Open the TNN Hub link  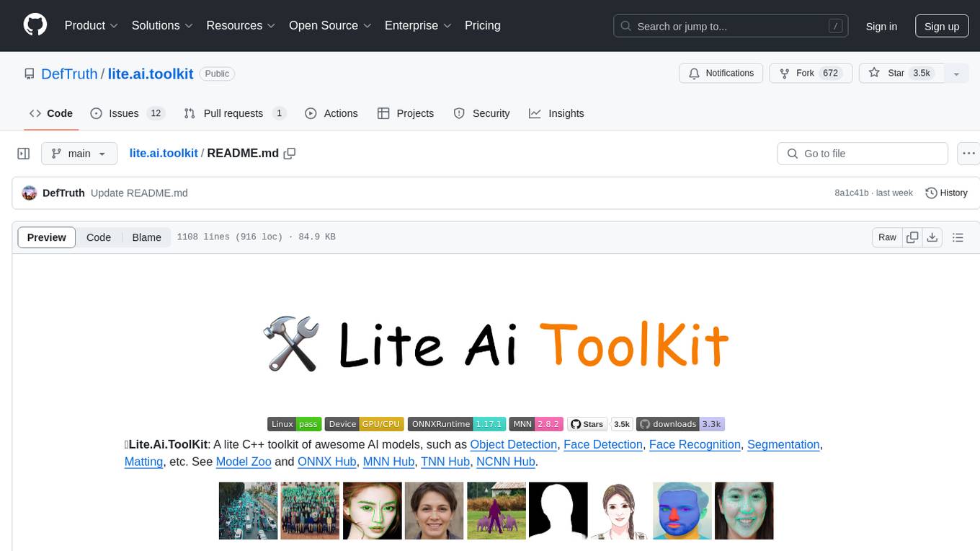pyautogui.click(x=445, y=462)
